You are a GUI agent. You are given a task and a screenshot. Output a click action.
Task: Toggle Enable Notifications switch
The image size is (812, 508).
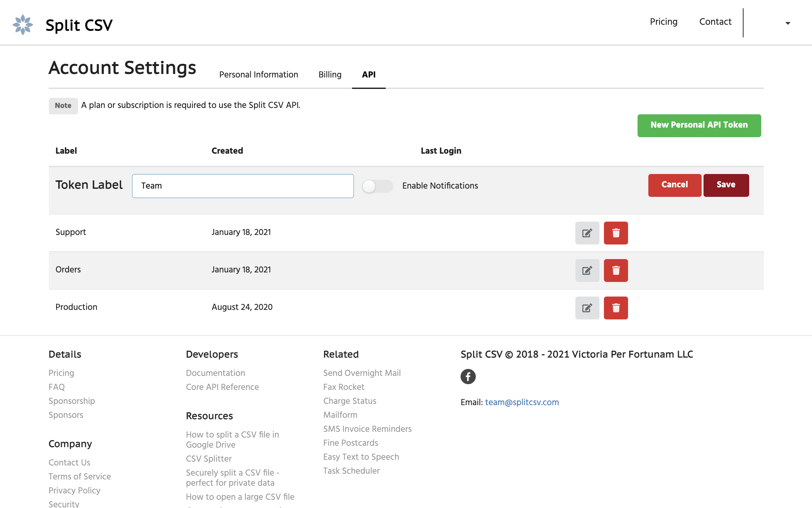point(377,186)
